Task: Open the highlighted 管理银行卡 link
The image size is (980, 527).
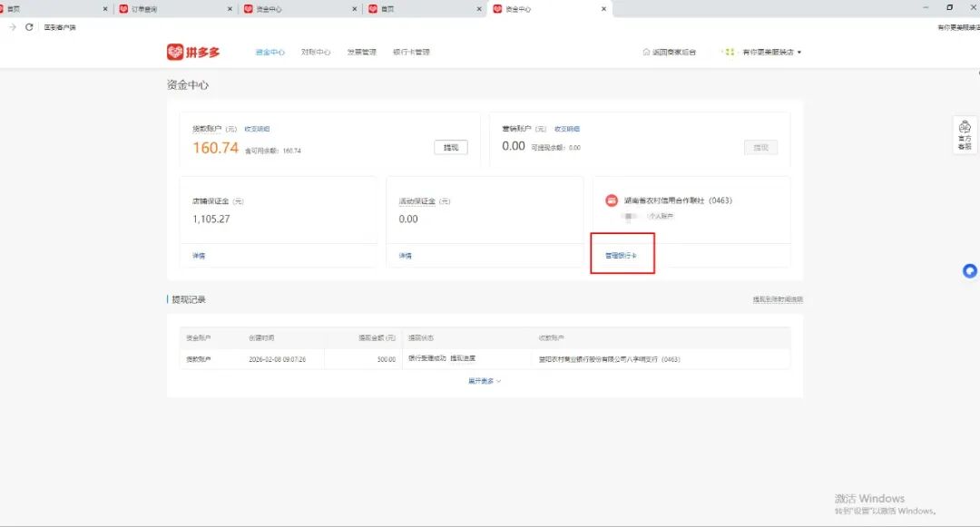Action: (622, 255)
